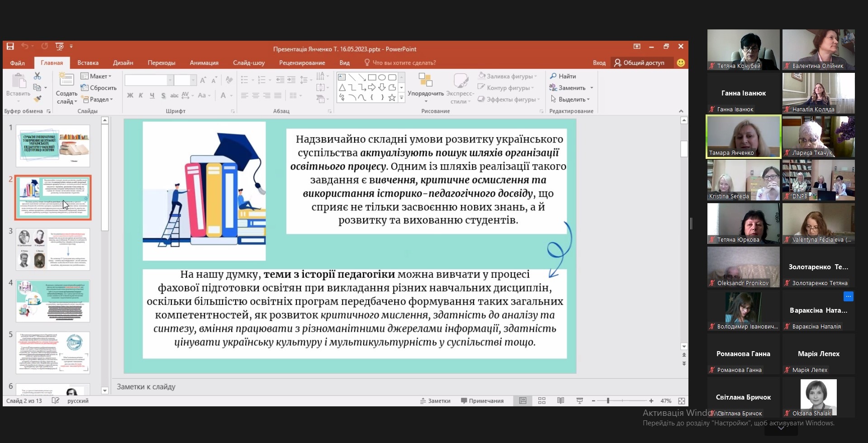Switch to Reading view icon in status bar

tap(560, 401)
